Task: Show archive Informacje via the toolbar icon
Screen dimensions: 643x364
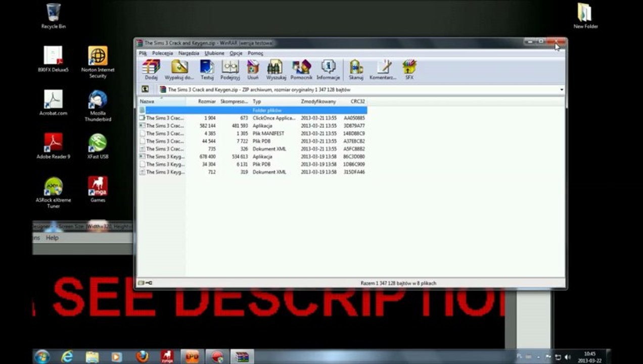Action: click(x=328, y=70)
